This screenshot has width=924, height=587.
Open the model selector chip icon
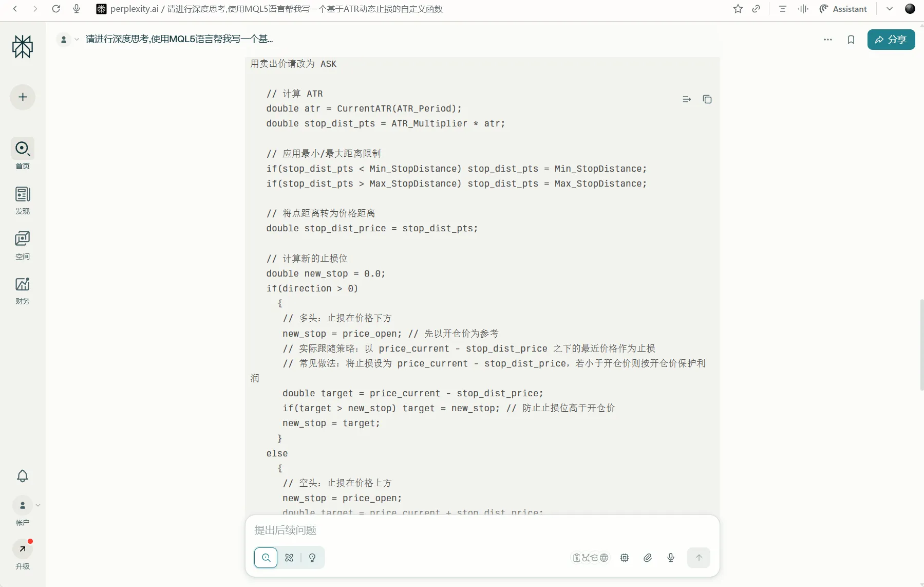[625, 558]
